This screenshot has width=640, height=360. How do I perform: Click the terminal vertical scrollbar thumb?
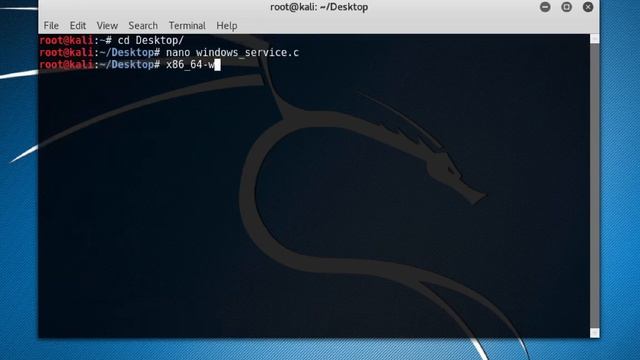[595, 186]
